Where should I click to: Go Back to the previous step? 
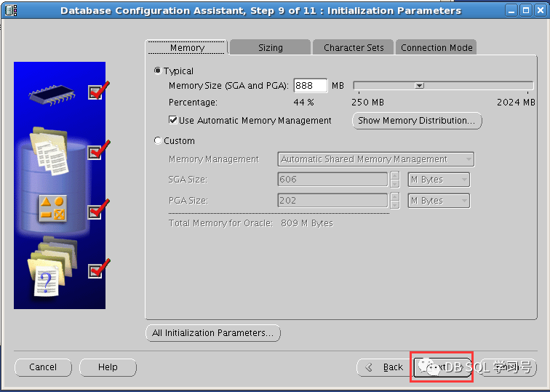pos(383,367)
